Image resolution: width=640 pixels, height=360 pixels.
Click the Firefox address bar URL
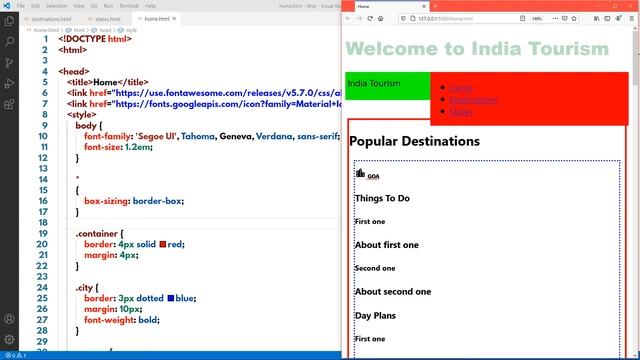pos(445,18)
